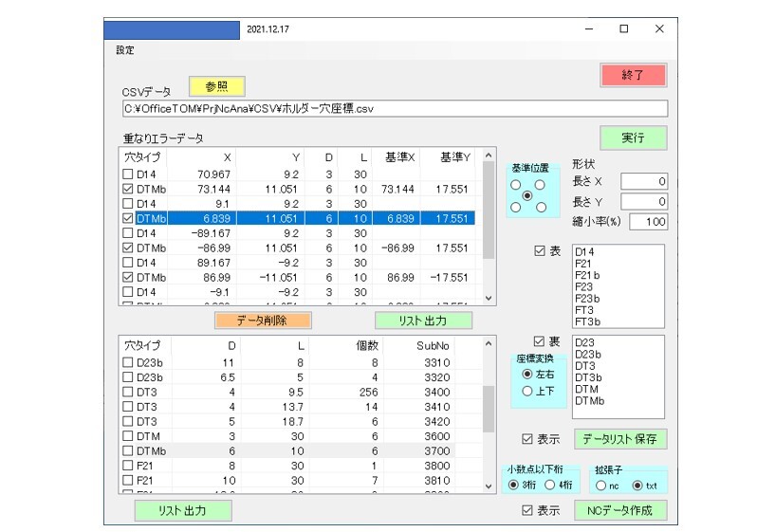Select the center 基準位置 radio button
The image size is (757, 532).
(527, 195)
